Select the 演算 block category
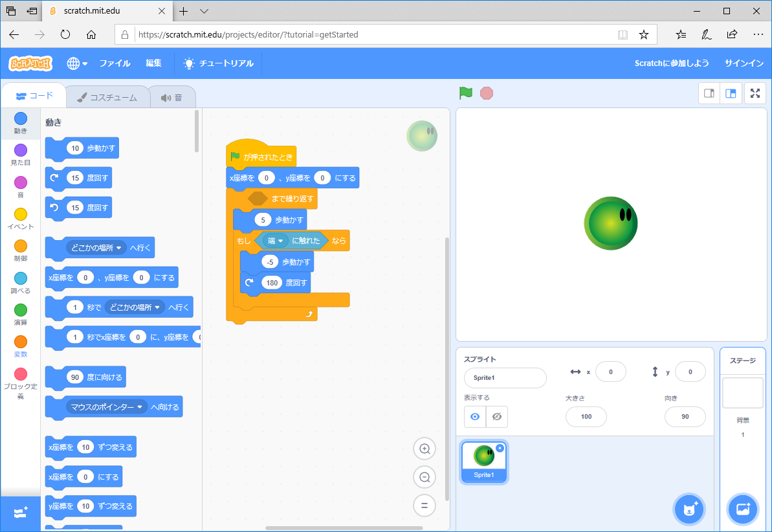 point(21,315)
